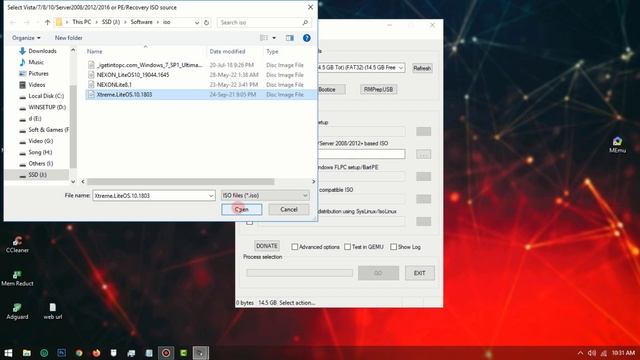Open the USB disk selection dropdown

click(x=401, y=68)
